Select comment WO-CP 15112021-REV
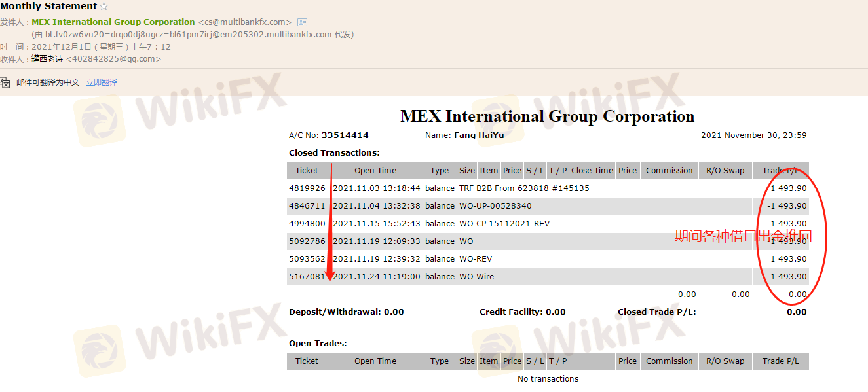This screenshot has width=868, height=392. point(504,224)
